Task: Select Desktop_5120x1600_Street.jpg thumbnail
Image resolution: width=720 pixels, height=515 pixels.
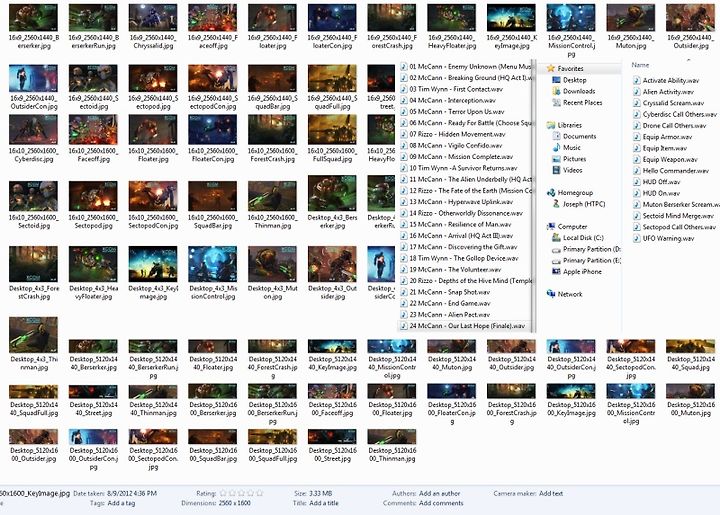Action: (332, 446)
